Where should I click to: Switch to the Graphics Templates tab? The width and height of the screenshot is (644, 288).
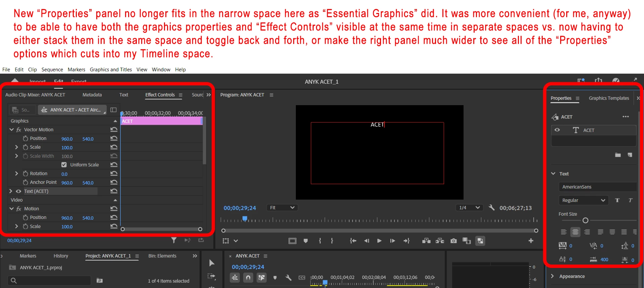tap(609, 98)
